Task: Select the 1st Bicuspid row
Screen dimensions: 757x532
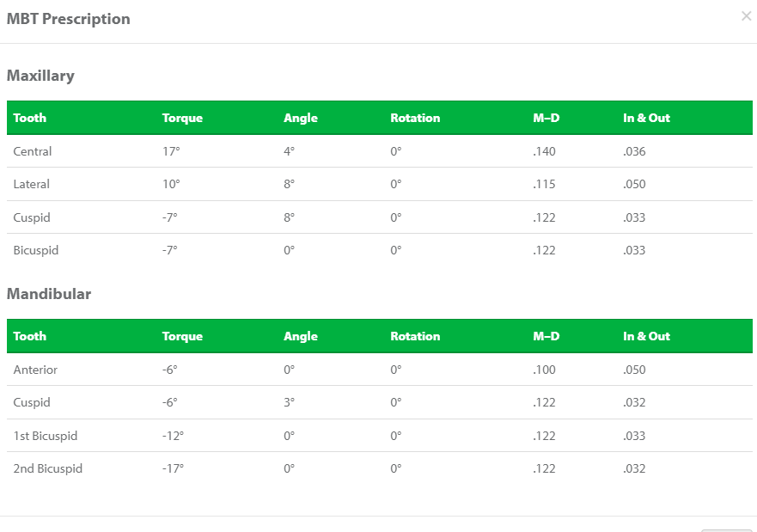Action: tap(380, 436)
